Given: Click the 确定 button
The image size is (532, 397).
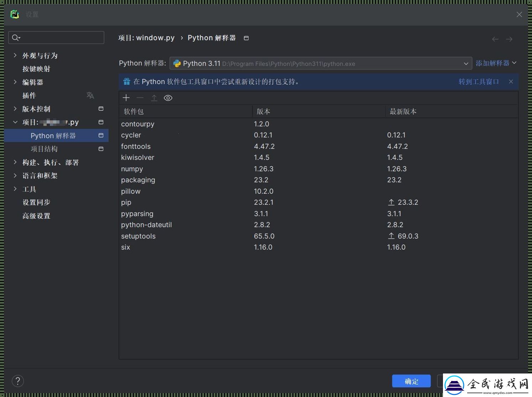Looking at the screenshot, I should click(x=411, y=381).
